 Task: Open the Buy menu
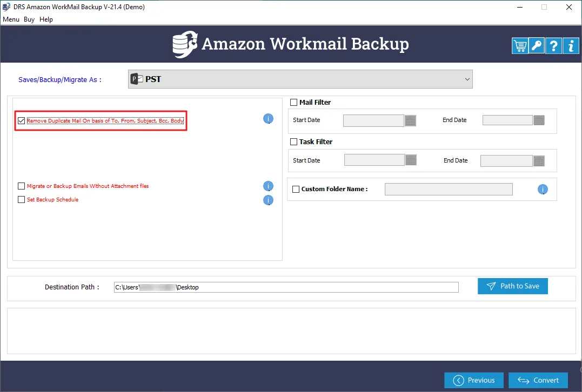point(29,19)
